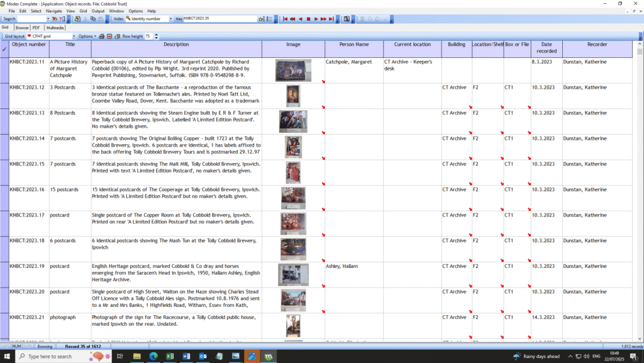Open Excel from taskbar
Image resolution: width=644 pixels, height=363 pixels.
170,357
